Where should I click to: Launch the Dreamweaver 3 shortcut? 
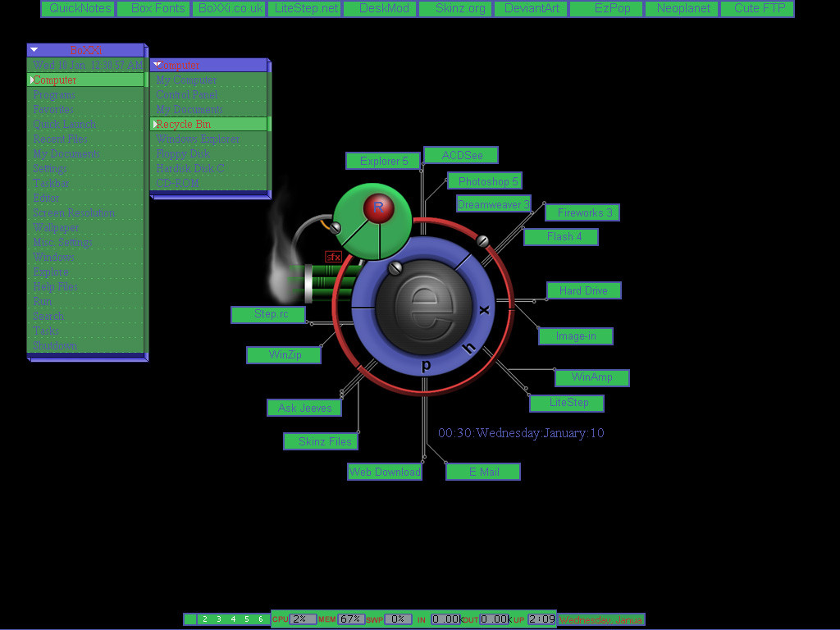click(x=494, y=204)
